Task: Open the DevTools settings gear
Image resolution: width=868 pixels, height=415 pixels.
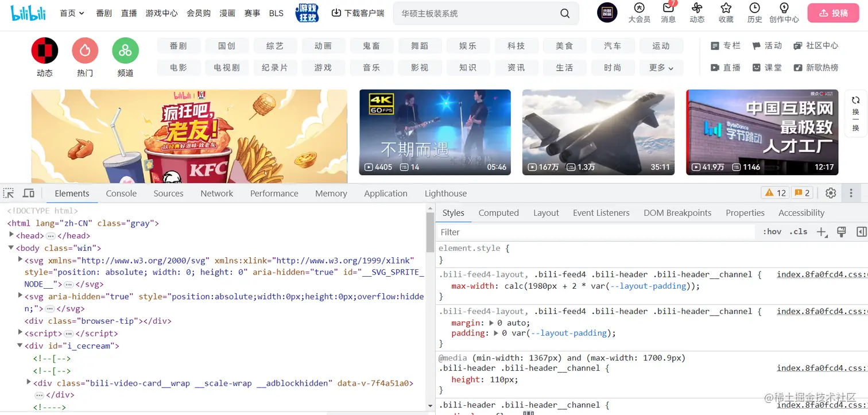Action: click(831, 193)
